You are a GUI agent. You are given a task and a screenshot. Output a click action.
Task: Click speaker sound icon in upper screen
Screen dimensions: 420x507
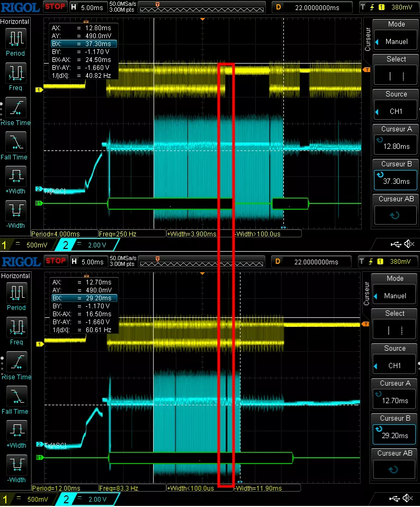409,244
